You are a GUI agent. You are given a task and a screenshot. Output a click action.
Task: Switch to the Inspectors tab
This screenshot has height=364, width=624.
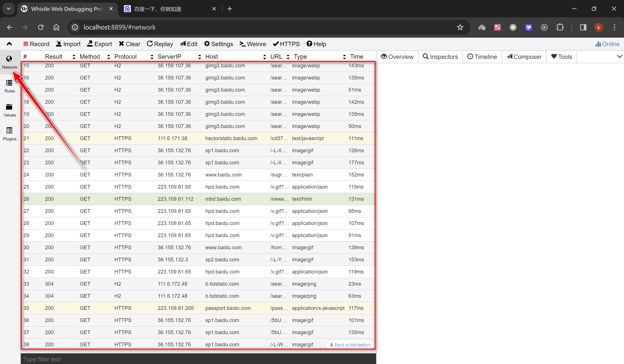click(440, 57)
